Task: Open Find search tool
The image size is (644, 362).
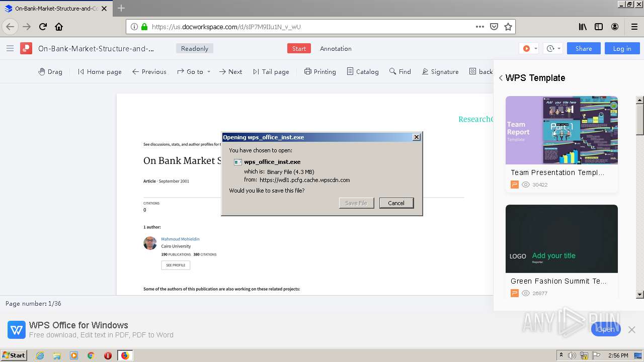Action: click(x=400, y=71)
